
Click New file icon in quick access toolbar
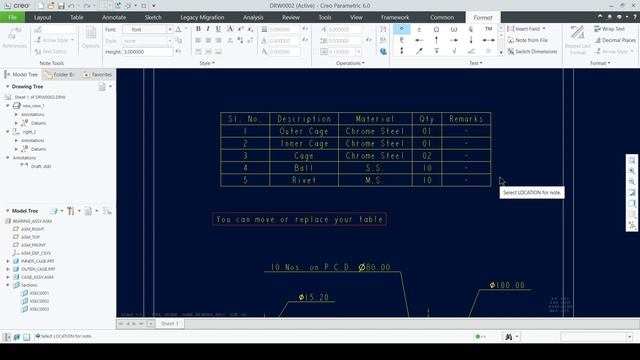41,6
